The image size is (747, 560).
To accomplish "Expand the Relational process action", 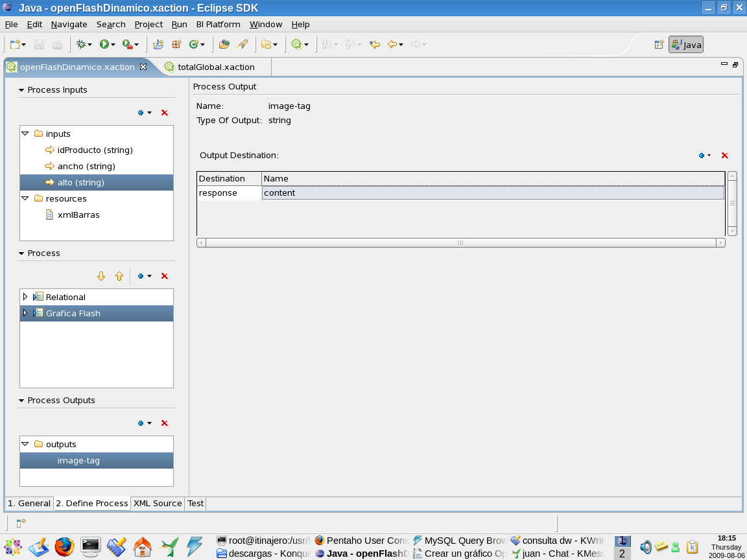I will 25,297.
